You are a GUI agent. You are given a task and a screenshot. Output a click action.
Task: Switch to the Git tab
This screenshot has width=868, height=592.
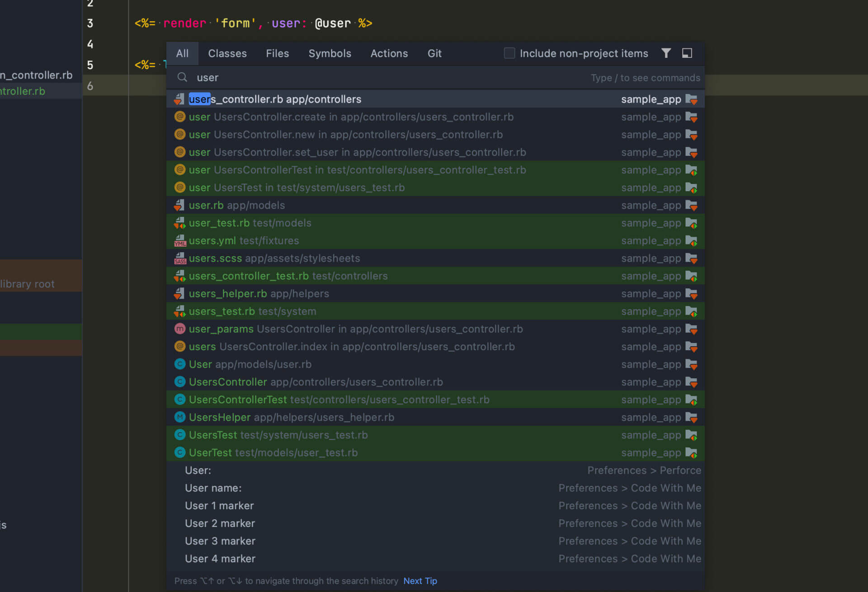[x=434, y=53]
